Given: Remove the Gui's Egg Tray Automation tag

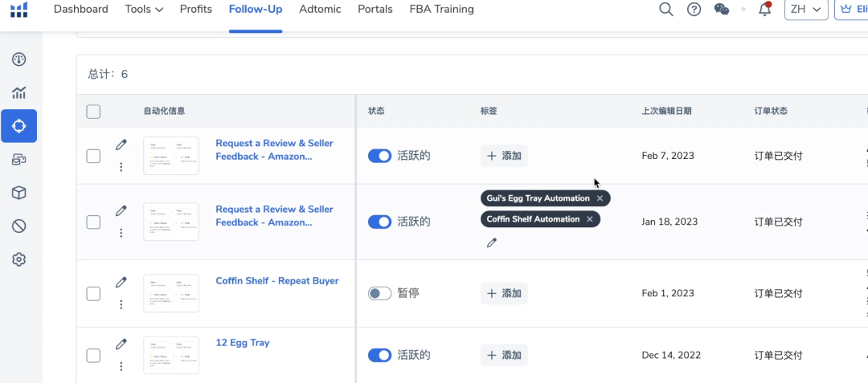Looking at the screenshot, I should 600,198.
